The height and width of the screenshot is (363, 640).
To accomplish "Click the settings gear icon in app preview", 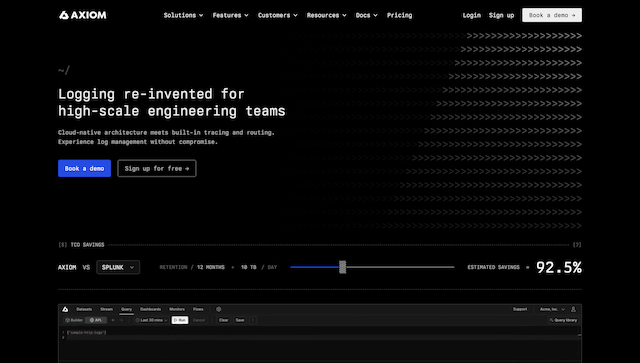I will click(219, 309).
